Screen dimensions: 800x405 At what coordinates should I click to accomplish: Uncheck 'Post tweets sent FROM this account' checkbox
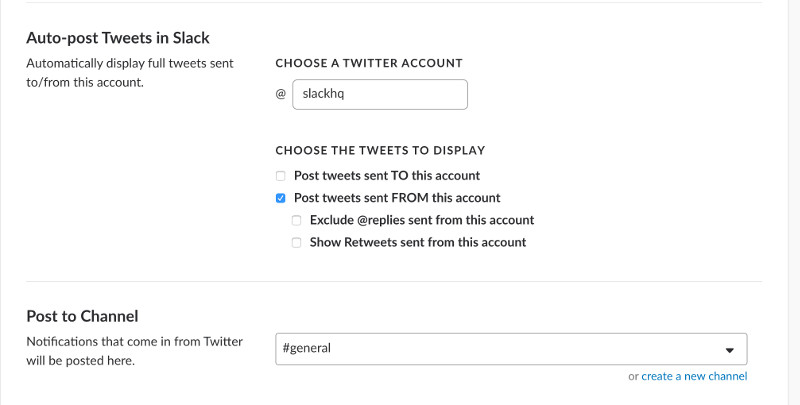(281, 198)
